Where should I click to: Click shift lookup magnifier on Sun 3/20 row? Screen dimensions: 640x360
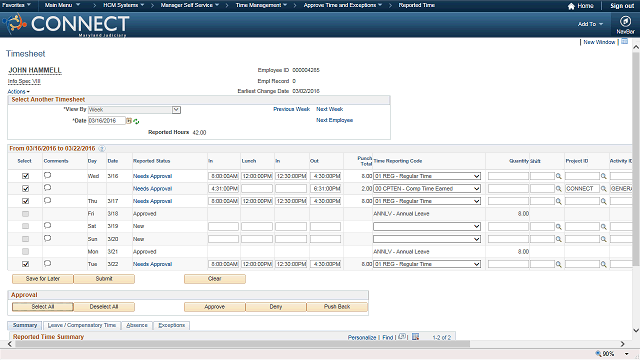tap(558, 239)
